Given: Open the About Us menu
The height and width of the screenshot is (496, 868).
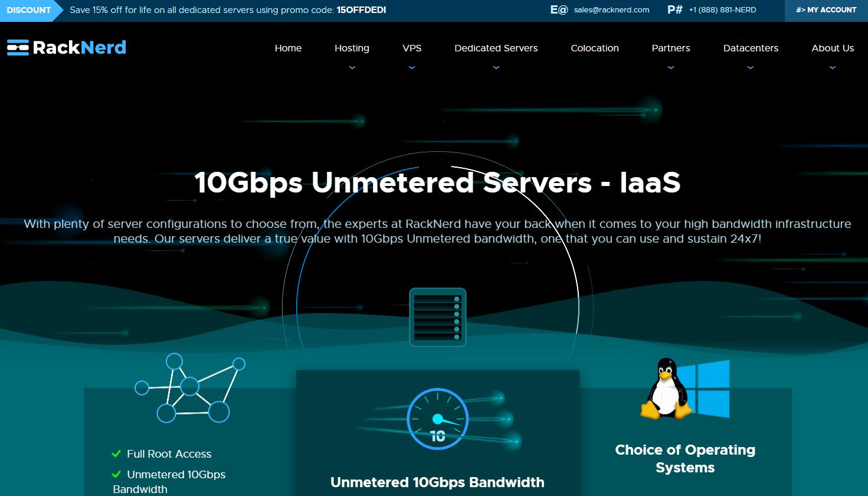Looking at the screenshot, I should pos(833,48).
